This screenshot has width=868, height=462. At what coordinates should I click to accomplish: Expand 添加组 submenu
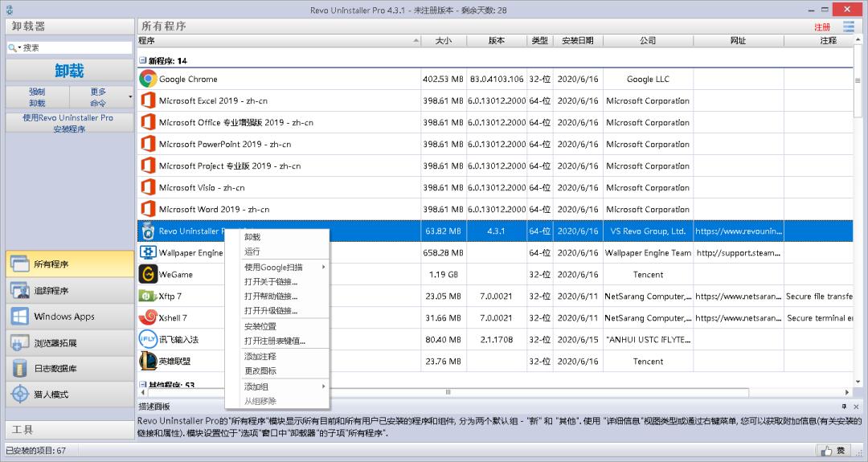[x=323, y=386]
